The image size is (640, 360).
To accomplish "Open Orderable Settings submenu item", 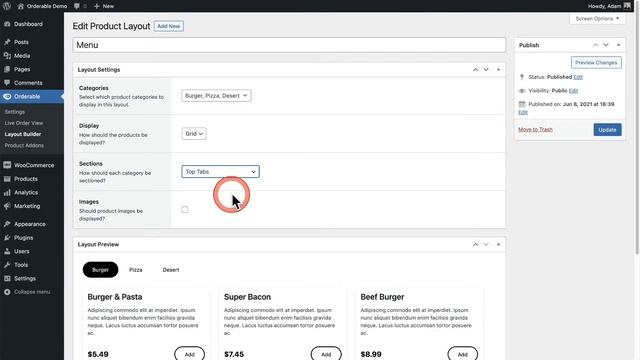I will tap(15, 112).
